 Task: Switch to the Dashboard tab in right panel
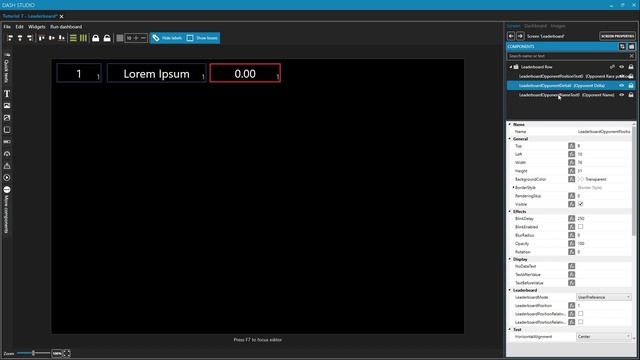[x=535, y=26]
